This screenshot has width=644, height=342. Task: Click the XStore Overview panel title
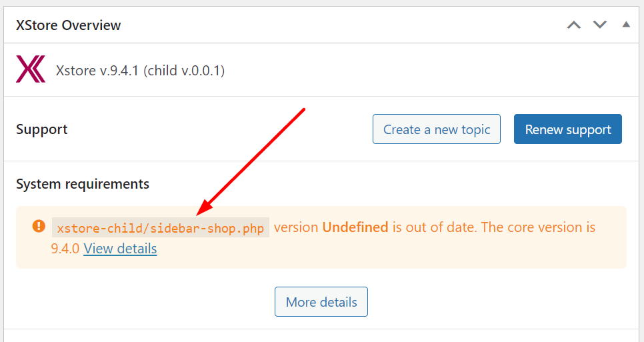(x=69, y=25)
